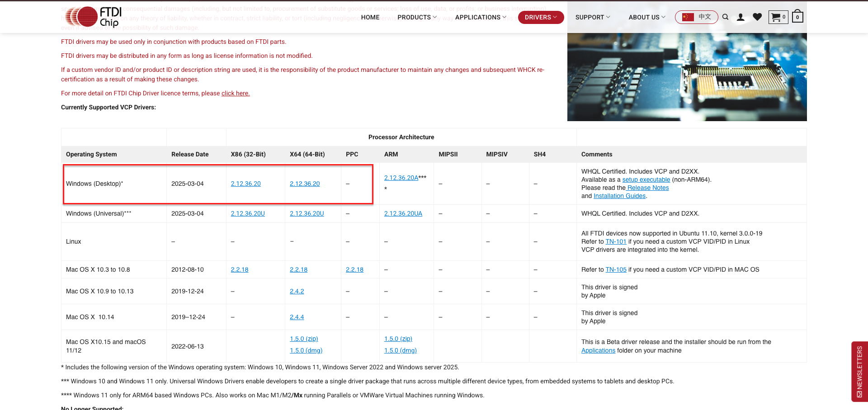Expand the SUPPORT menu
The image size is (868, 410).
(593, 17)
